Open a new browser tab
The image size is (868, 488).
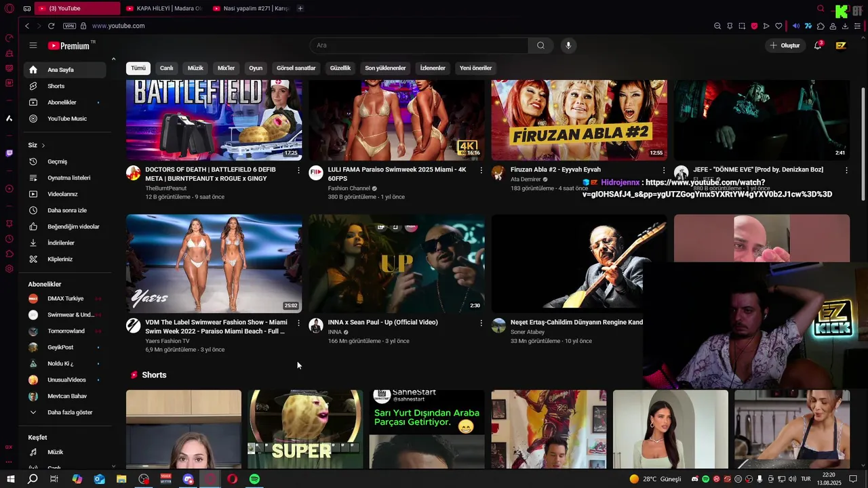[300, 8]
